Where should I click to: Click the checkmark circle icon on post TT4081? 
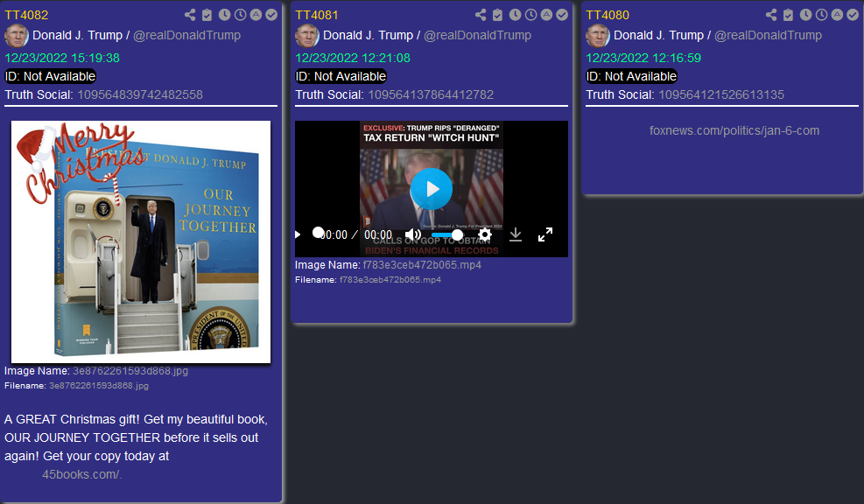coord(562,15)
